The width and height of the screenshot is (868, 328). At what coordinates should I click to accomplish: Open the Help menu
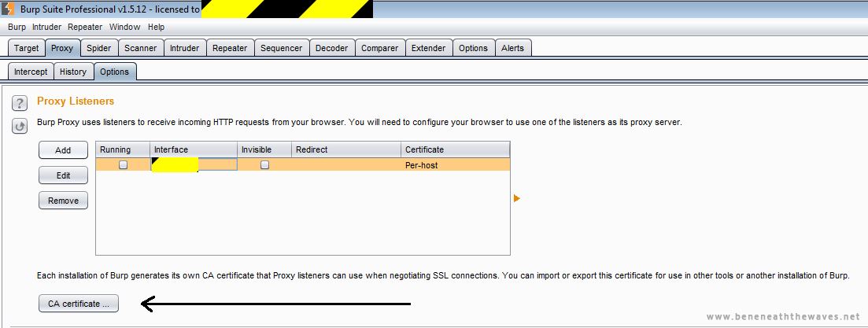[x=156, y=27]
